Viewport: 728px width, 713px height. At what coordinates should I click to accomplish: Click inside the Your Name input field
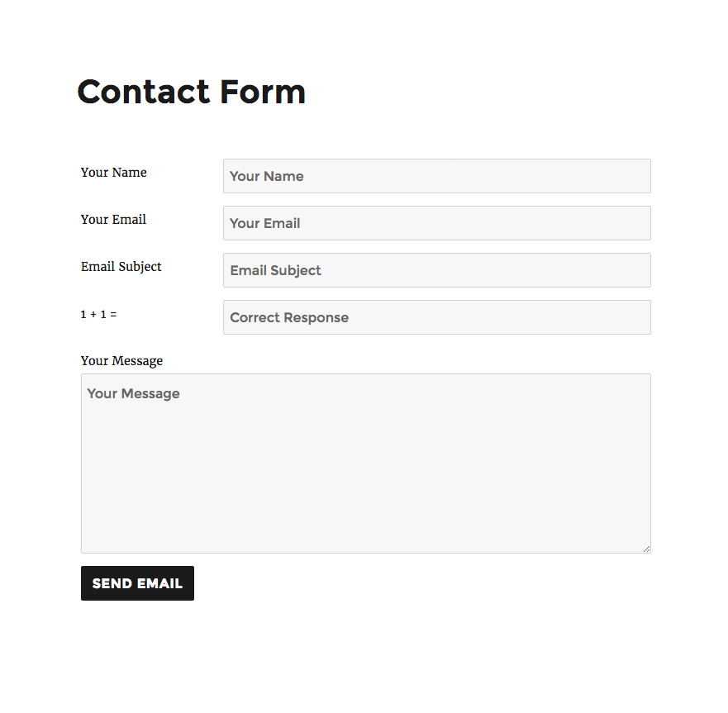(x=436, y=176)
